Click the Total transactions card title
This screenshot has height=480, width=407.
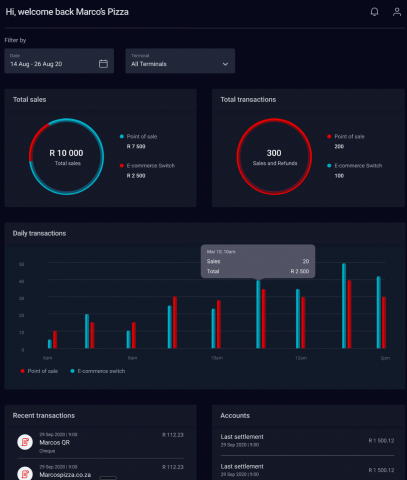[x=248, y=100]
